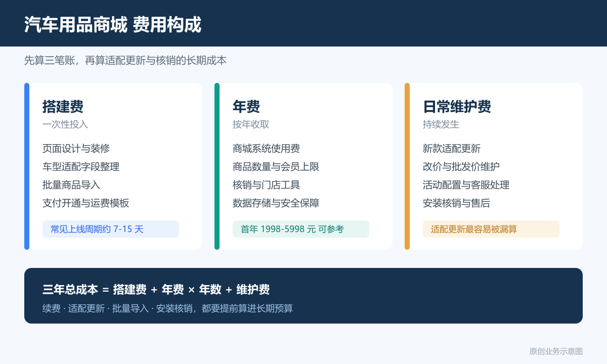Select the line 支付开通与运费模板
The height and width of the screenshot is (364, 607).
click(x=86, y=203)
